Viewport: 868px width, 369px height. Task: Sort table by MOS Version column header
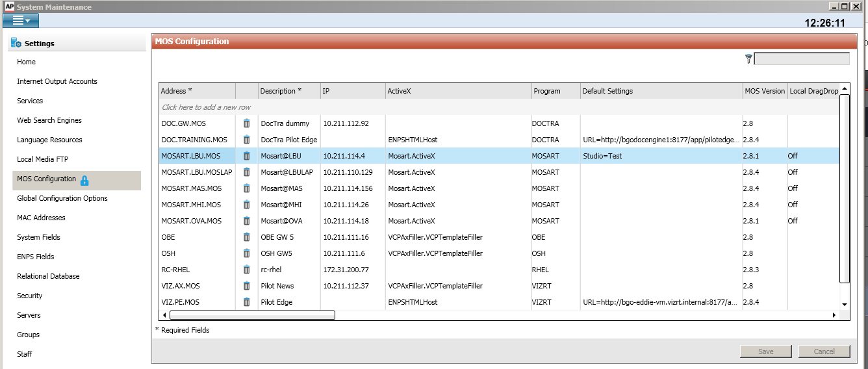pos(764,91)
